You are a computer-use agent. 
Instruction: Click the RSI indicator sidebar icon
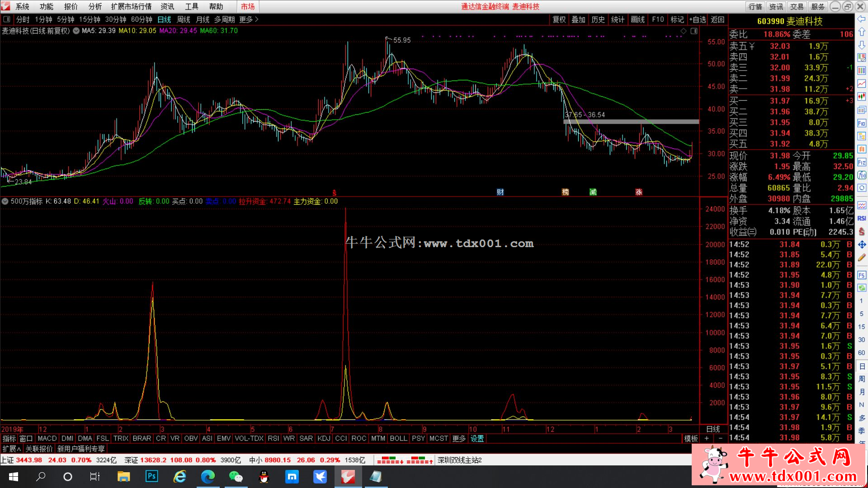point(862,218)
